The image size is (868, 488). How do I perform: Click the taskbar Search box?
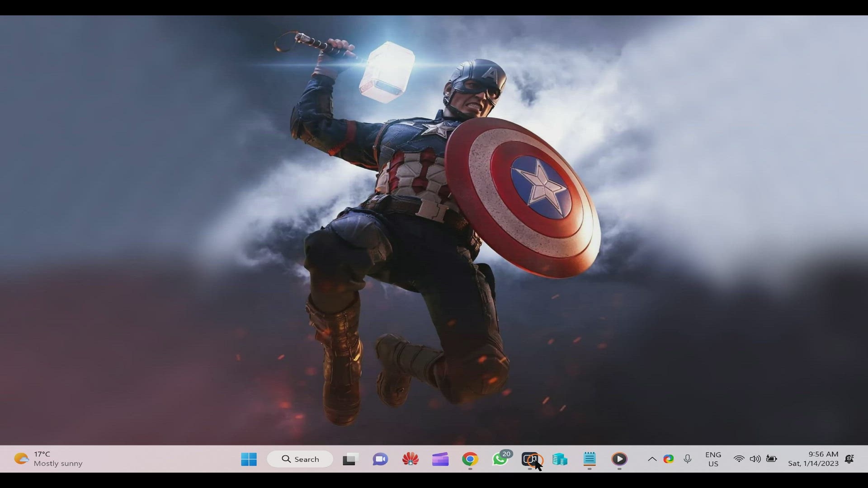(x=300, y=459)
